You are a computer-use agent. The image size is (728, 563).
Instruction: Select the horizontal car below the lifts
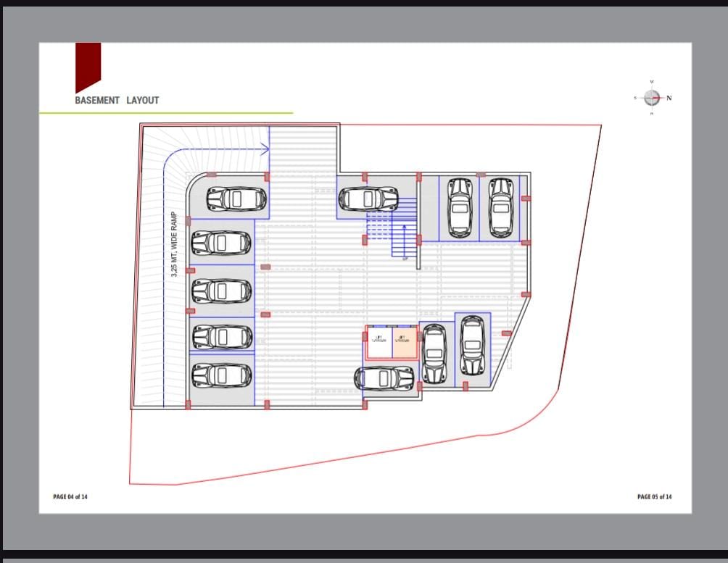pyautogui.click(x=384, y=379)
